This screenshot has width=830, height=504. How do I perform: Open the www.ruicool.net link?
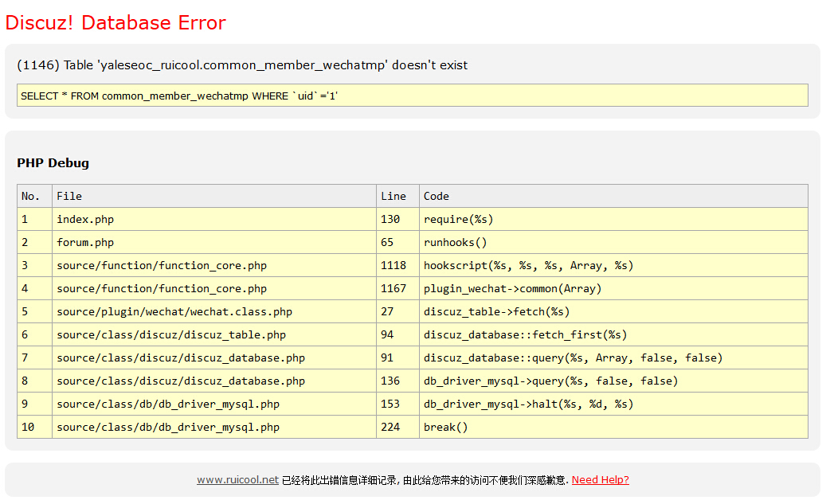[237, 479]
